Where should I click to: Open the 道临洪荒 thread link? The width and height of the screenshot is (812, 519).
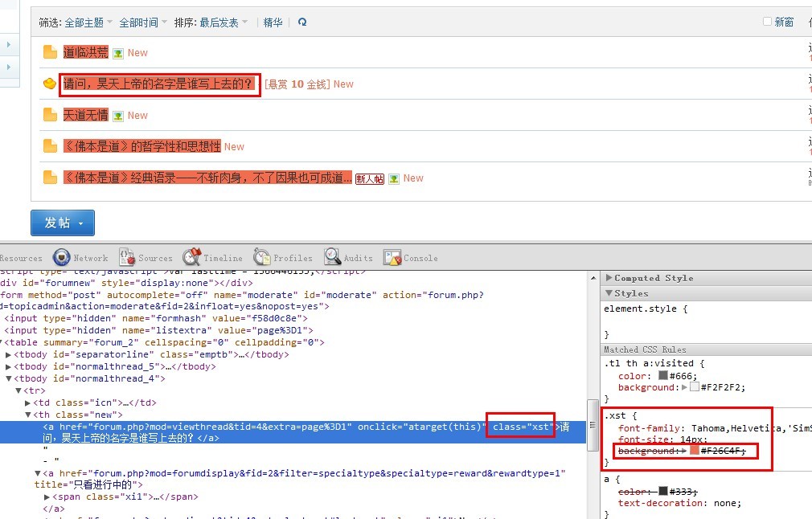click(x=85, y=52)
